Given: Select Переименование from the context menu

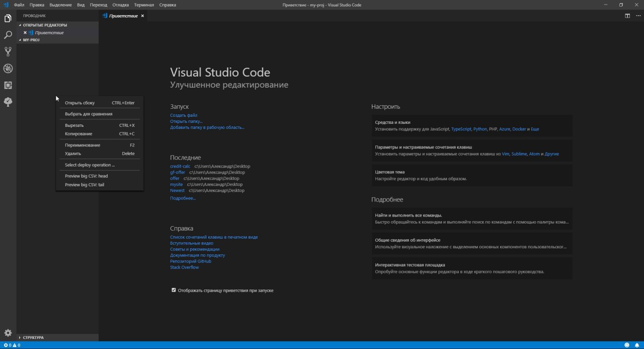Looking at the screenshot, I should 100,145.
